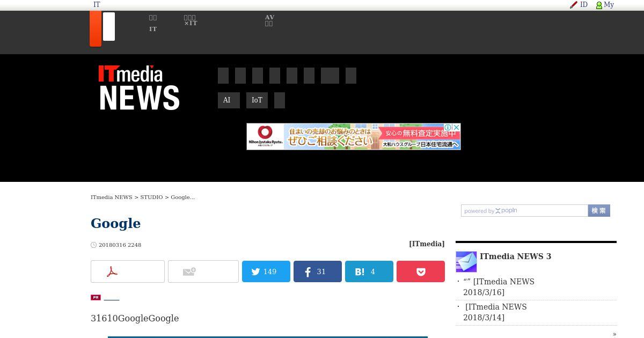The image size is (644, 338).
Task: Click the » more link in sidebar
Action: click(614, 334)
